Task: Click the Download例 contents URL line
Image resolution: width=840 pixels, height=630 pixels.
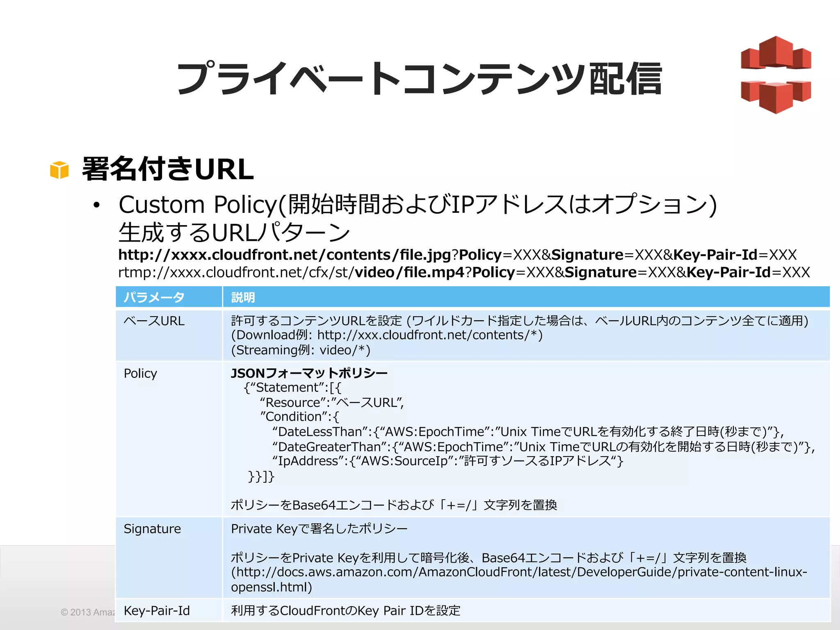Action: coord(387,335)
